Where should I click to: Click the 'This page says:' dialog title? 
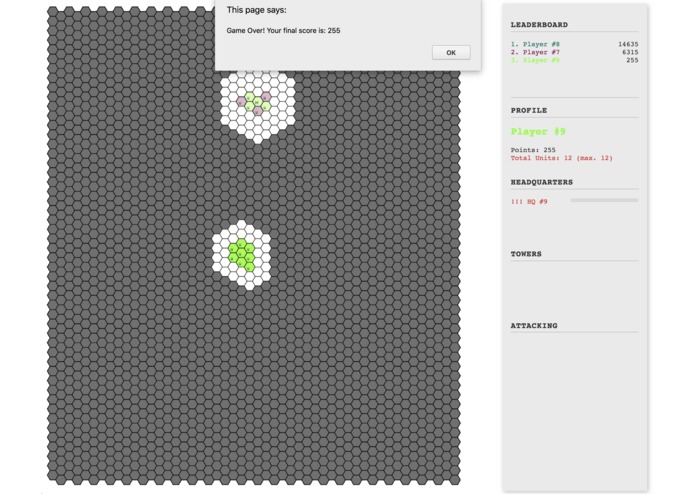point(256,10)
